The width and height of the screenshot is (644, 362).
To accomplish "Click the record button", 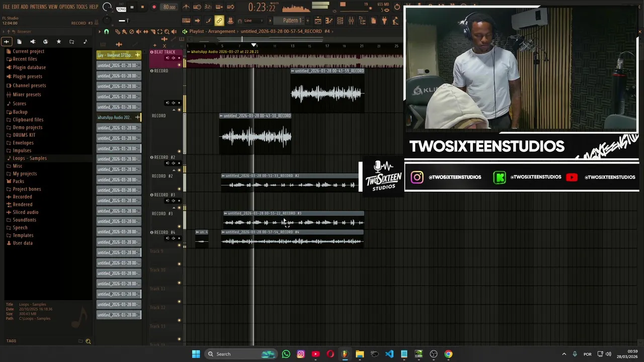I will 154,7.
